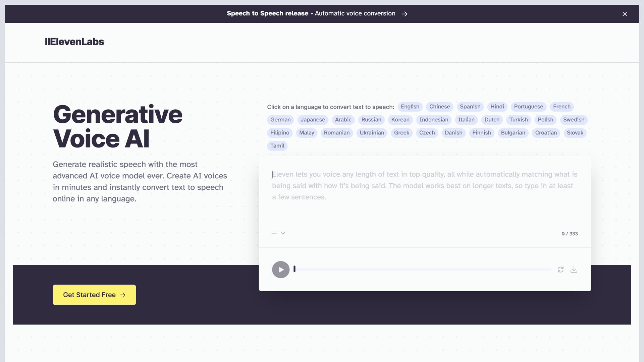Viewport: 644px width, 362px height.
Task: Download the generated audio file
Action: coord(574,269)
